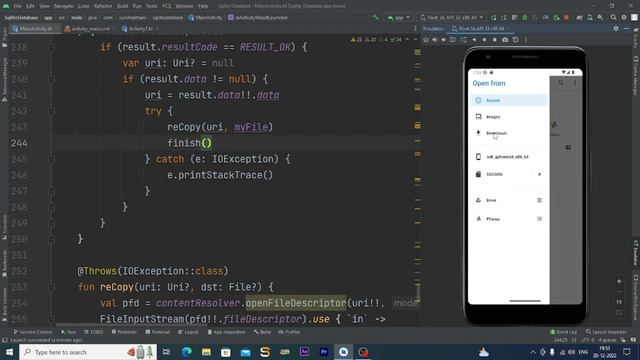Open Microsoft Edge from the taskbar
This screenshot has width=640, height=360.
(187, 352)
